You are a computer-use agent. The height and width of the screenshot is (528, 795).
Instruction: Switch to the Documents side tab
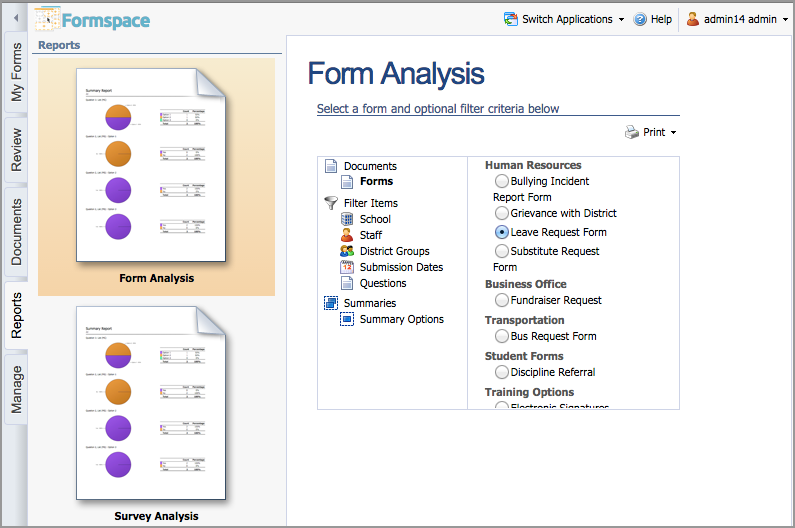click(x=16, y=232)
